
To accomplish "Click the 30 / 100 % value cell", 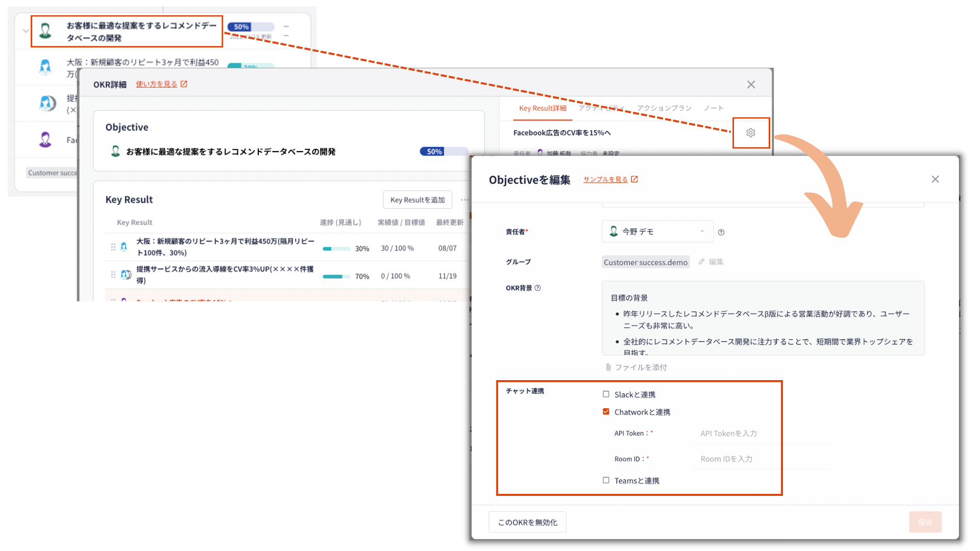I will pos(397,248).
